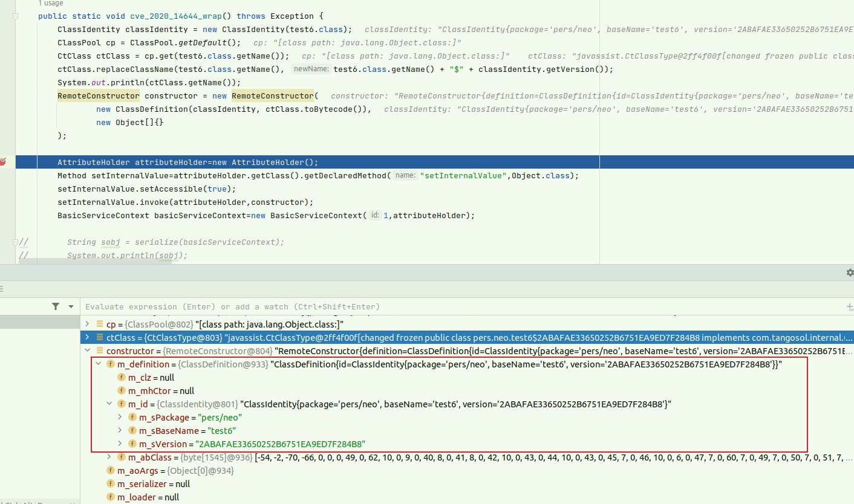The image size is (854, 504).
Task: Open the '1 usage' hint above the method
Action: point(50,4)
